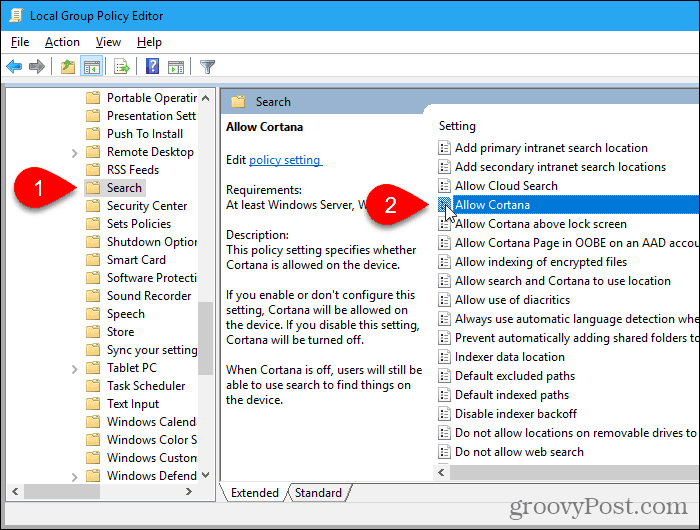Select Allow Cortana above lock screen
The image size is (700, 530).
[541, 224]
